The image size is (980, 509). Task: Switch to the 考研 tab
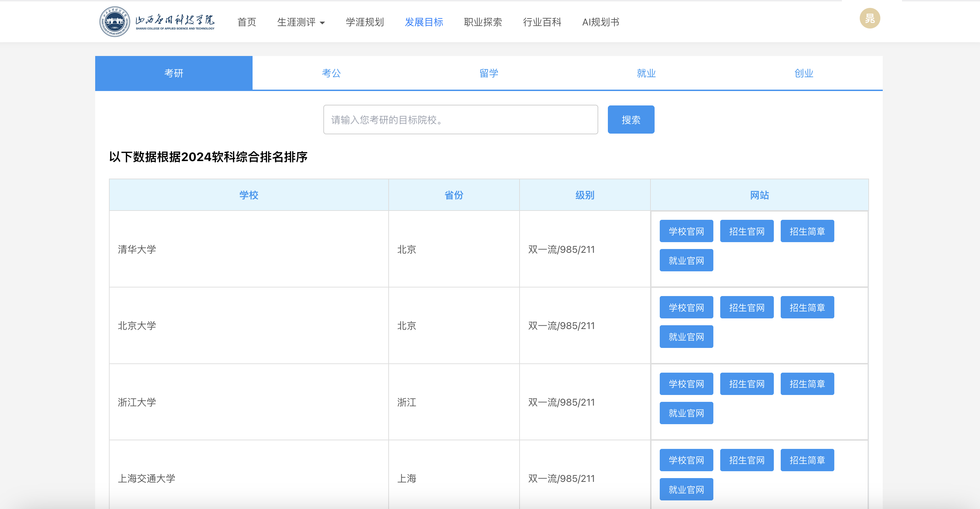coord(174,73)
